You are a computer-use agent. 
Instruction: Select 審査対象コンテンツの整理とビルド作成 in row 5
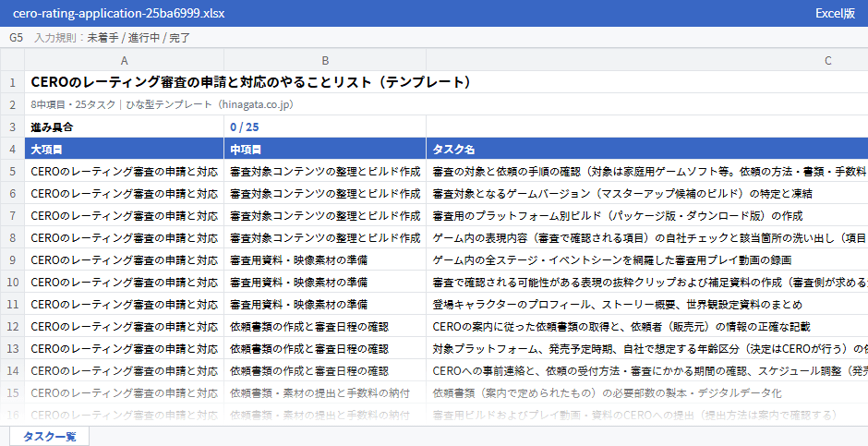pyautogui.click(x=325, y=171)
